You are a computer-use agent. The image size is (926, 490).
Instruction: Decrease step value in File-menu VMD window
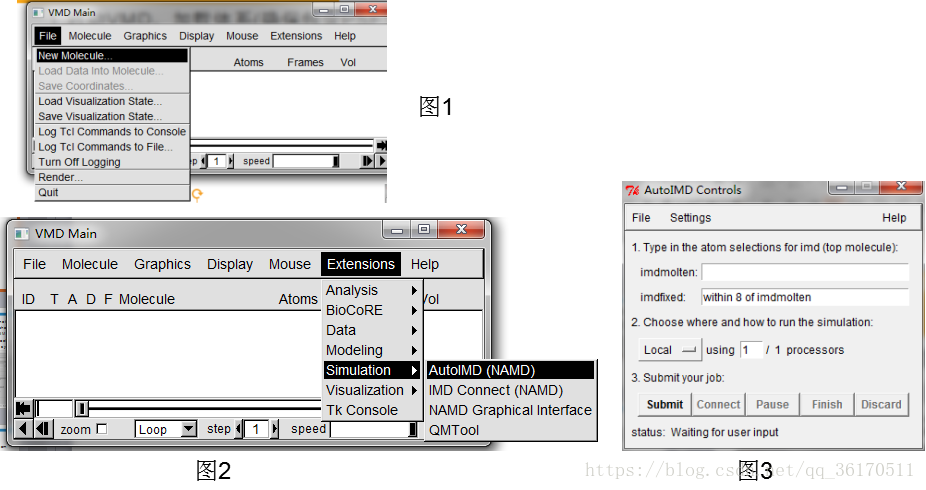[x=204, y=161]
